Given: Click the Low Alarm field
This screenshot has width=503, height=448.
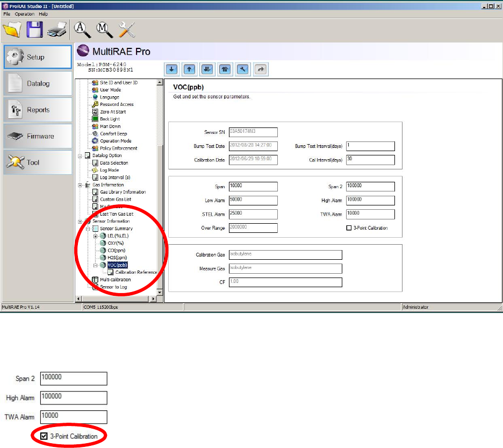Looking at the screenshot, I should point(253,201).
